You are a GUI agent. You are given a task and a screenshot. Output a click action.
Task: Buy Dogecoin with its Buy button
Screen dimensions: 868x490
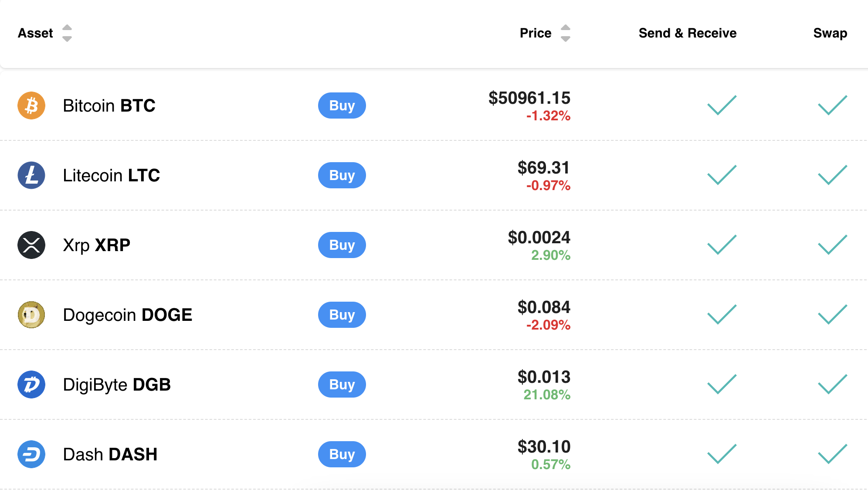tap(342, 315)
